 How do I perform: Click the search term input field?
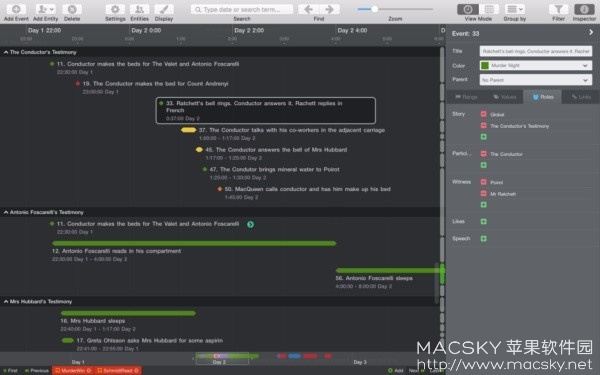(242, 9)
